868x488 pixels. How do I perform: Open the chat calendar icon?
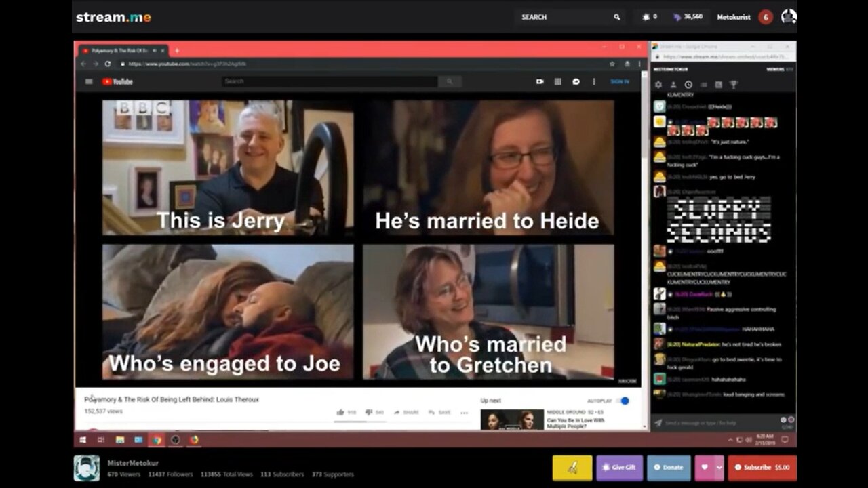pos(718,85)
